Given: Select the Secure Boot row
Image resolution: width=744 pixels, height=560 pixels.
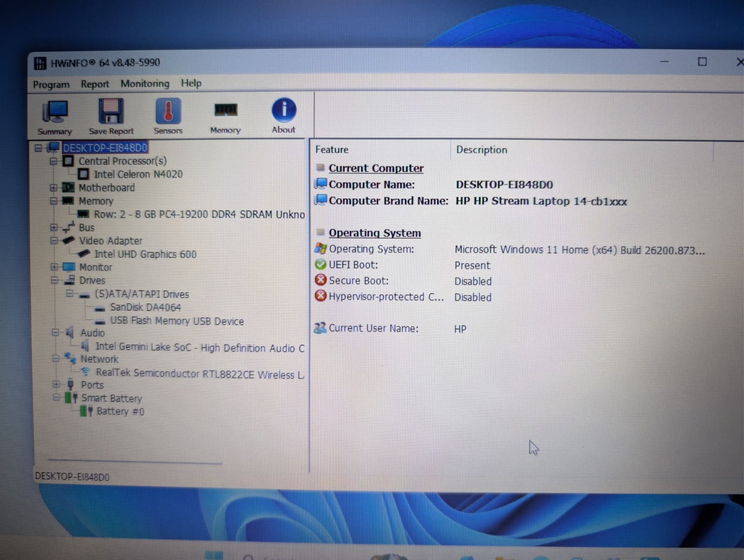Looking at the screenshot, I should (403, 281).
